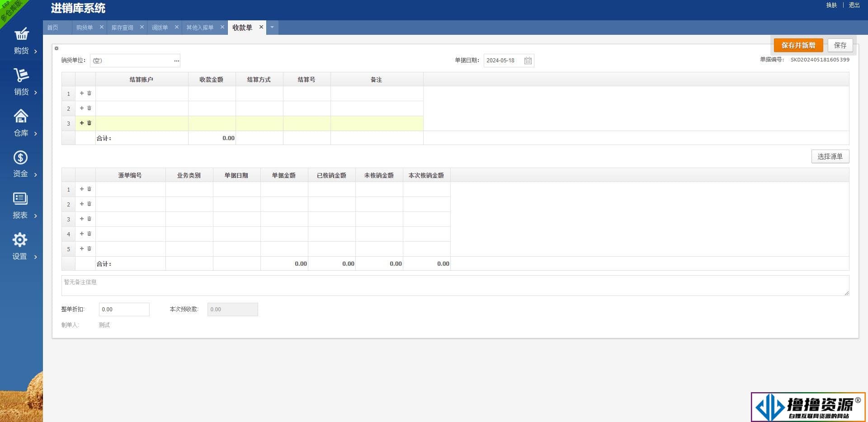Click the 保存 button
Screen dimensions: 868x422
(840, 45)
